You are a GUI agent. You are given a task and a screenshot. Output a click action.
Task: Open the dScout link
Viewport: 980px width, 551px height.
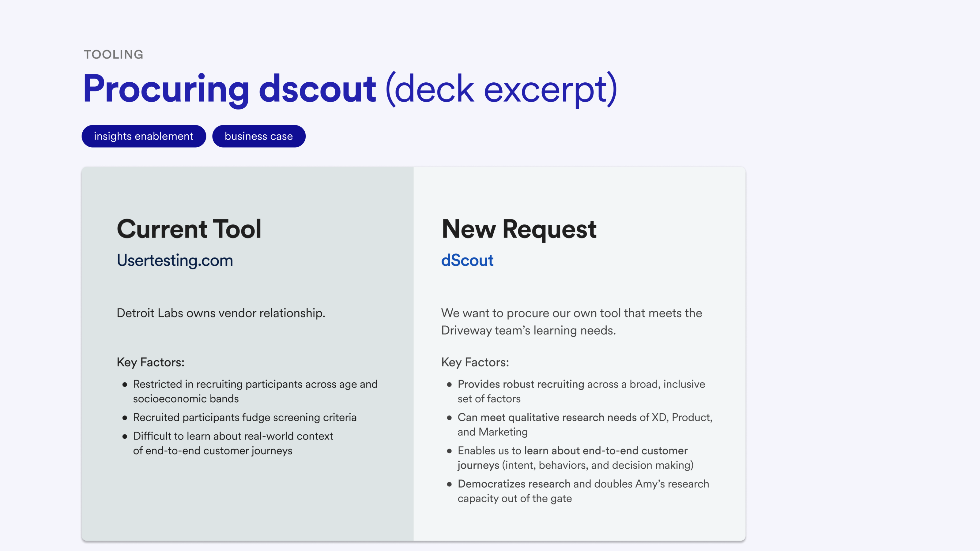click(467, 261)
